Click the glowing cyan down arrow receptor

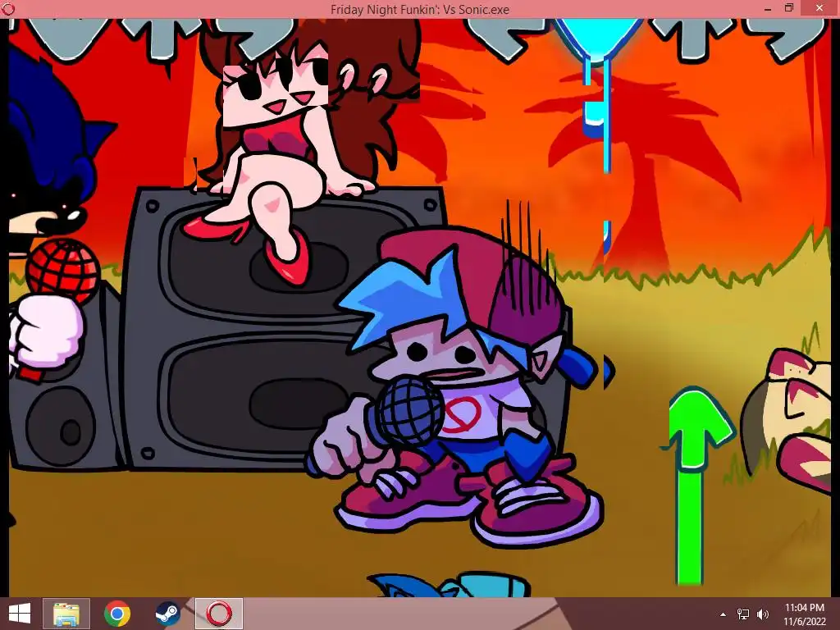point(597,40)
